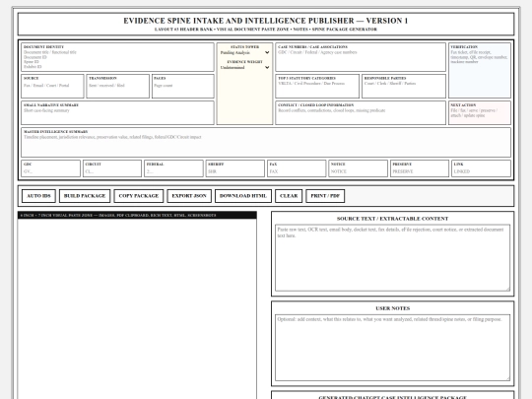532x399 pixels.
Task: Click into the Next Action field
Action: coord(480,115)
